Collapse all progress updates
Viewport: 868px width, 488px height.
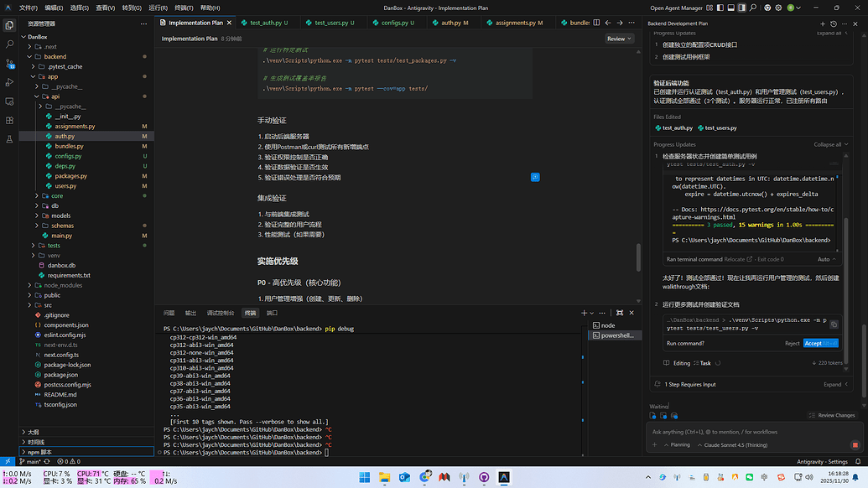[830, 144]
